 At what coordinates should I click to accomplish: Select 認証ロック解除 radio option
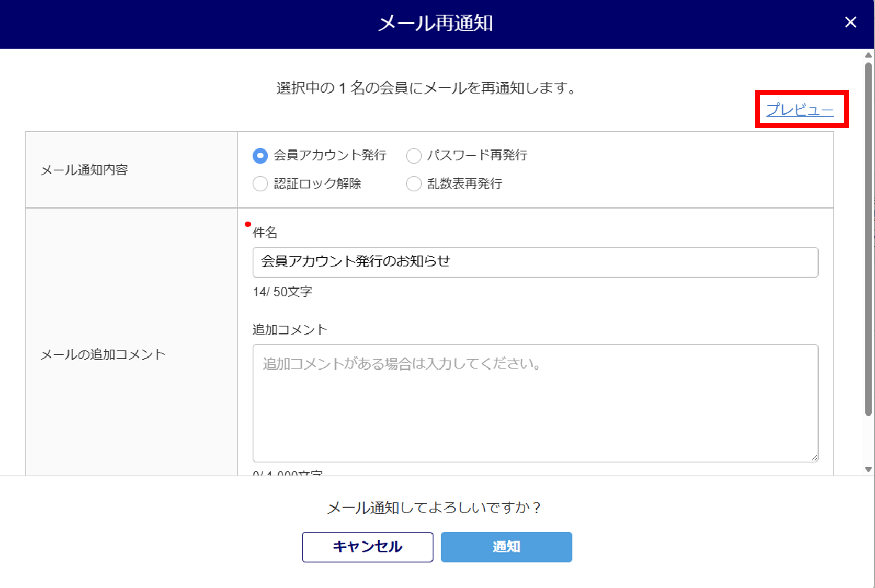coord(260,184)
